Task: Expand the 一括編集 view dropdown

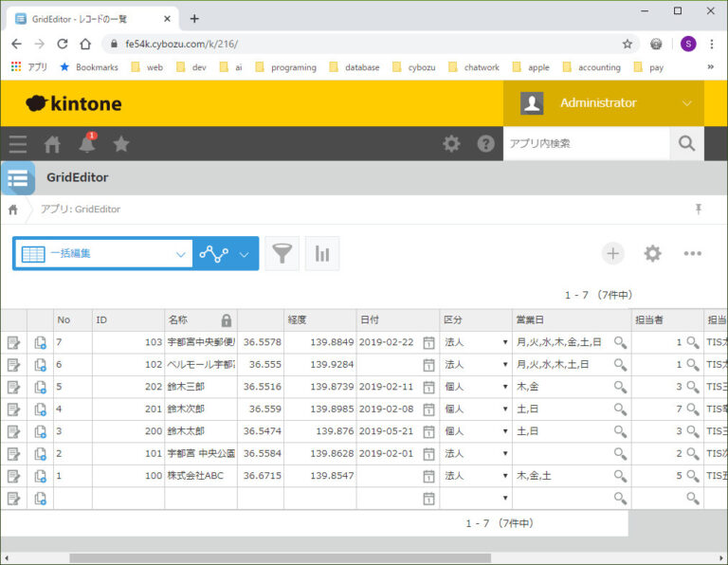Action: click(x=181, y=254)
